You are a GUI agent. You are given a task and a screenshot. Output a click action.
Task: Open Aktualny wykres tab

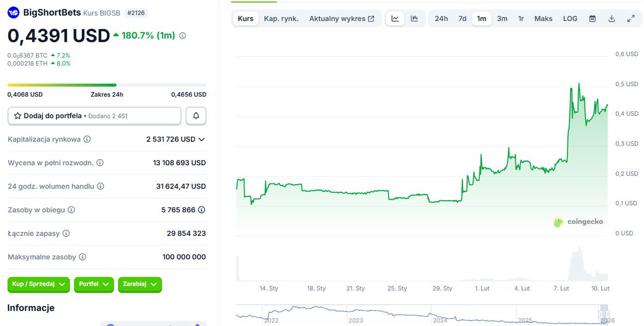coord(342,18)
